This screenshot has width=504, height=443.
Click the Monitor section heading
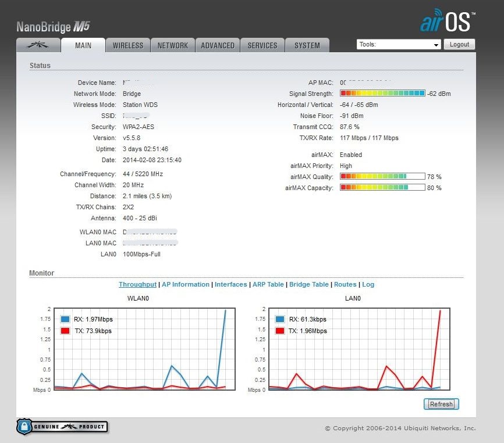42,273
